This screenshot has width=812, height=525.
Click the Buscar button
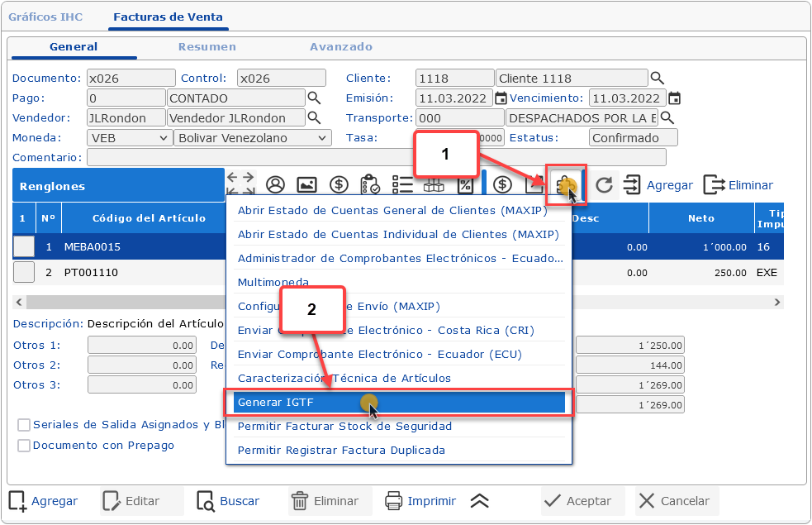pos(229,501)
